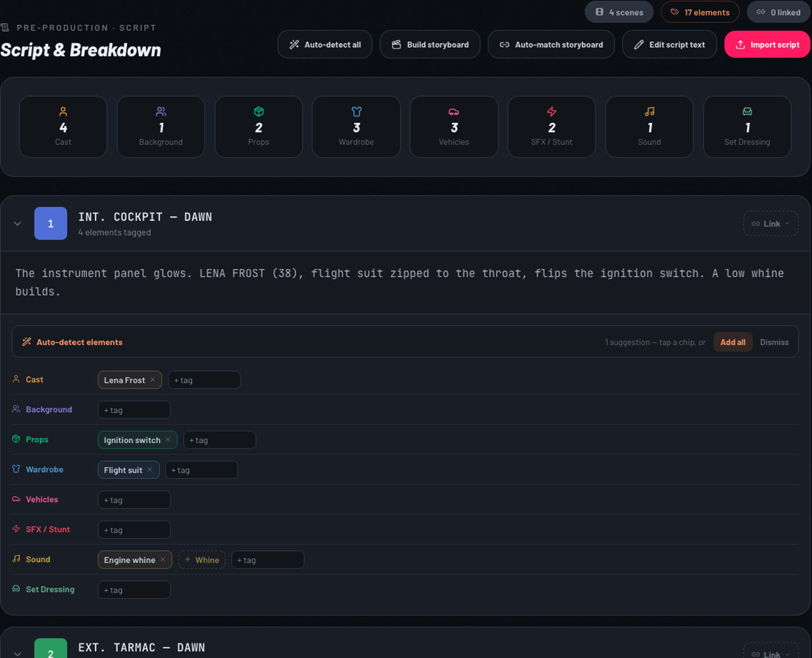The height and width of the screenshot is (658, 812).
Task: Add the suggested Whine sound chip
Action: pyautogui.click(x=202, y=559)
